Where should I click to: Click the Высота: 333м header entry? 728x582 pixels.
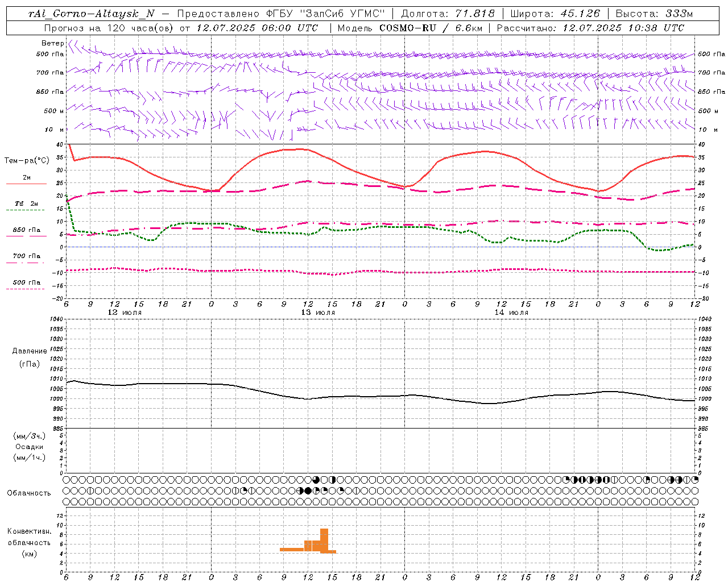(655, 14)
